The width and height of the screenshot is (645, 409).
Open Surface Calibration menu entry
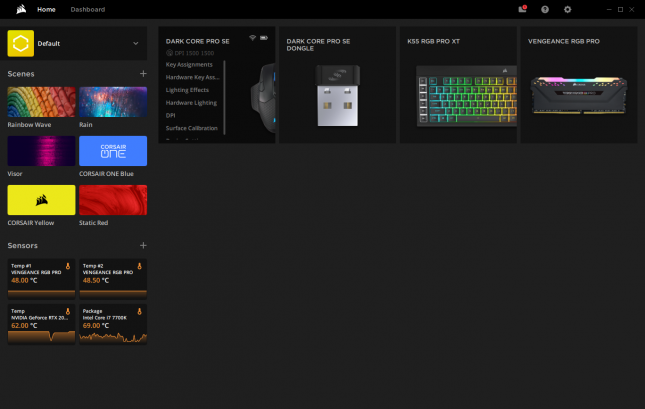(x=192, y=128)
